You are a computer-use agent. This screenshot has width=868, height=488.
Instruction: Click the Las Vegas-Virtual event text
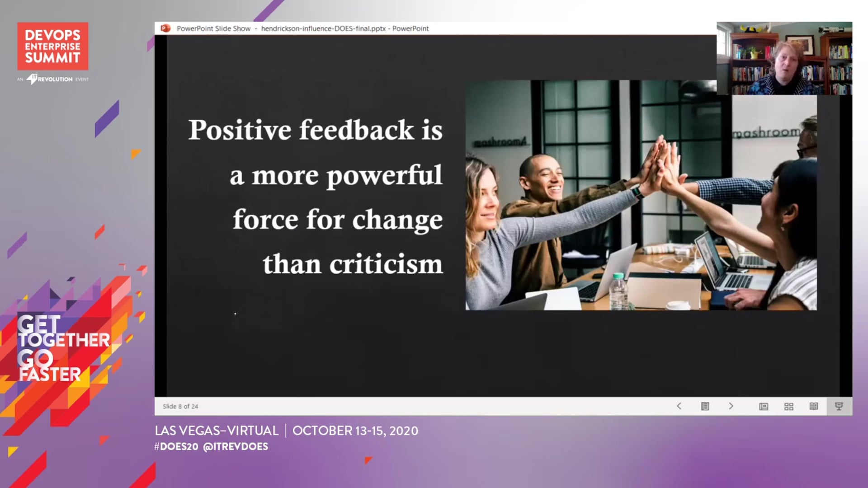point(217,431)
